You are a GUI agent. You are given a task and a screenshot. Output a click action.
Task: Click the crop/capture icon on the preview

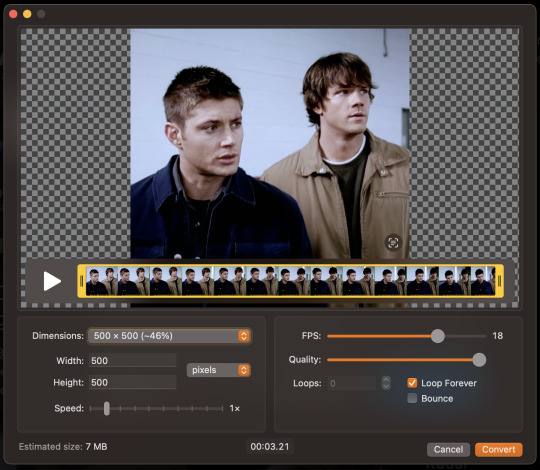click(x=393, y=243)
